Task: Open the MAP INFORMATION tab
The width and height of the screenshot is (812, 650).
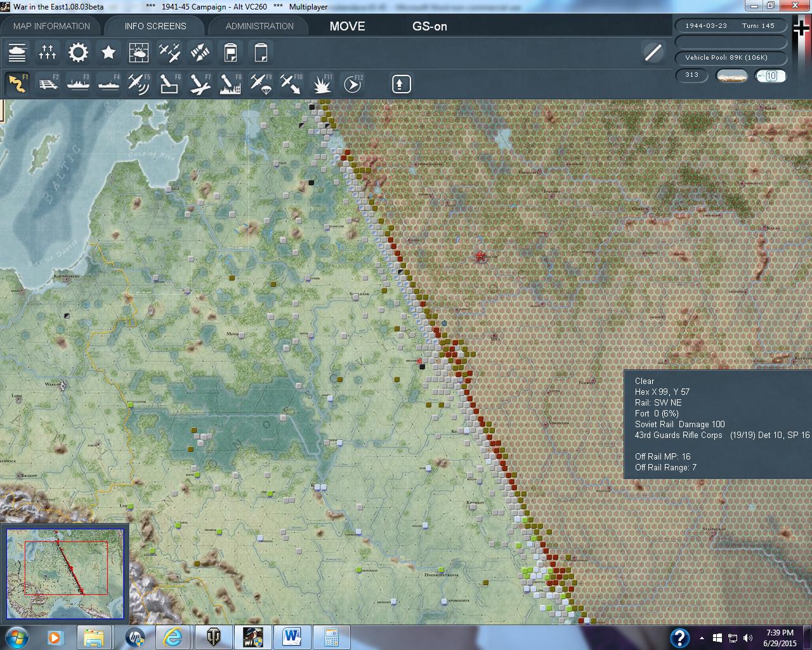Action: point(51,26)
